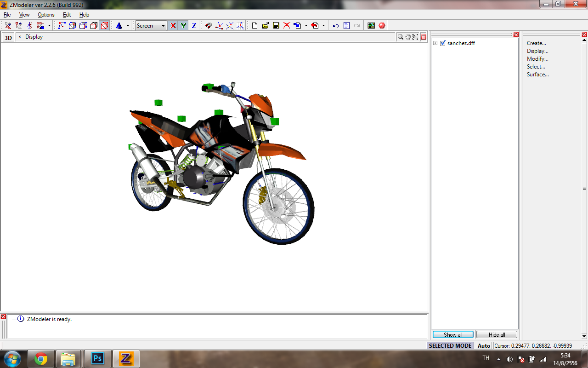
Task: Toggle the X axis button
Action: tap(173, 26)
